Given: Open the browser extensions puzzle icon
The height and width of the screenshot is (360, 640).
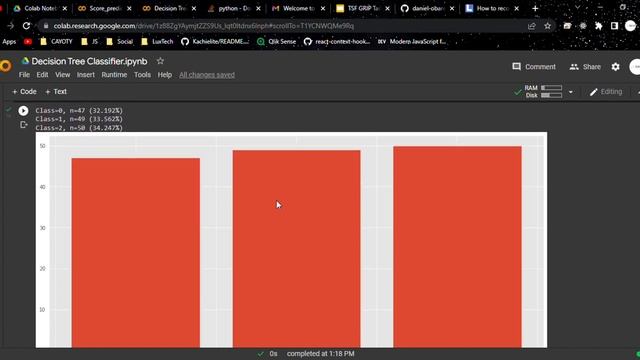Looking at the screenshot, I should [598, 26].
